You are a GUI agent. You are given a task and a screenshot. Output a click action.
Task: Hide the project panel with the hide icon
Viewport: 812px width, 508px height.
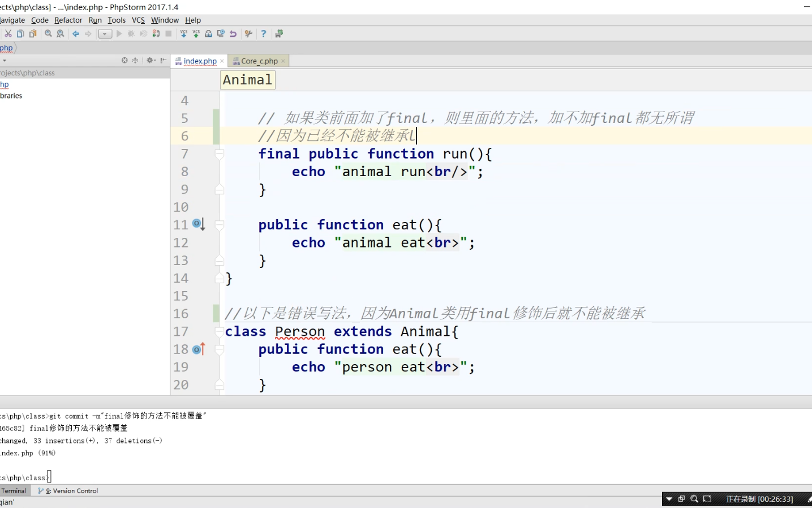pos(163,60)
